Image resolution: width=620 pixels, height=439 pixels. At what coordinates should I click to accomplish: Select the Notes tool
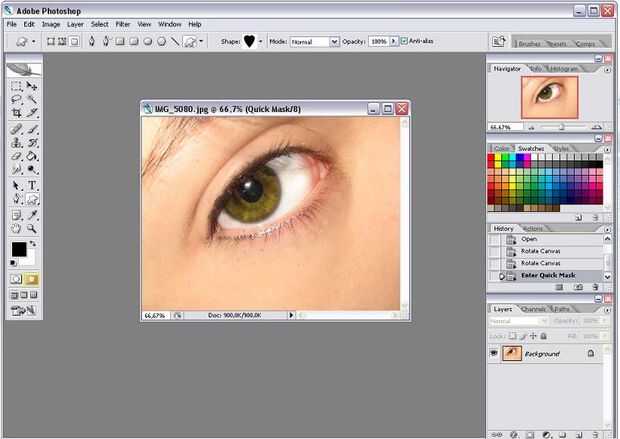point(16,215)
